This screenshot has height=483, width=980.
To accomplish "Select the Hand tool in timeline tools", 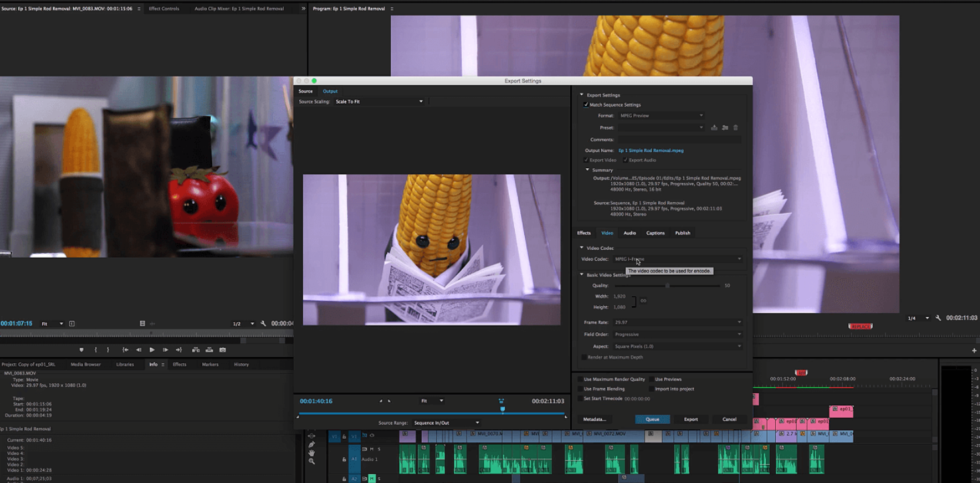I will coord(311,453).
